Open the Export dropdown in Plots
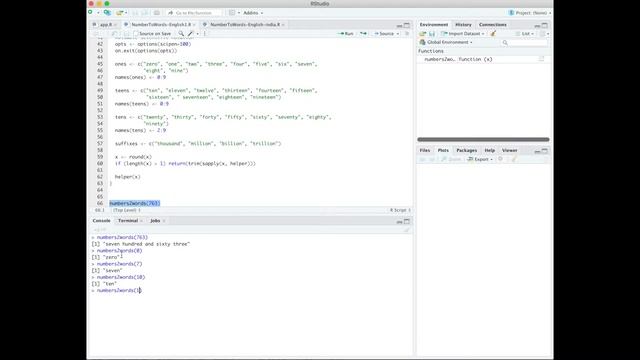The width and height of the screenshot is (640, 360). 480,159
